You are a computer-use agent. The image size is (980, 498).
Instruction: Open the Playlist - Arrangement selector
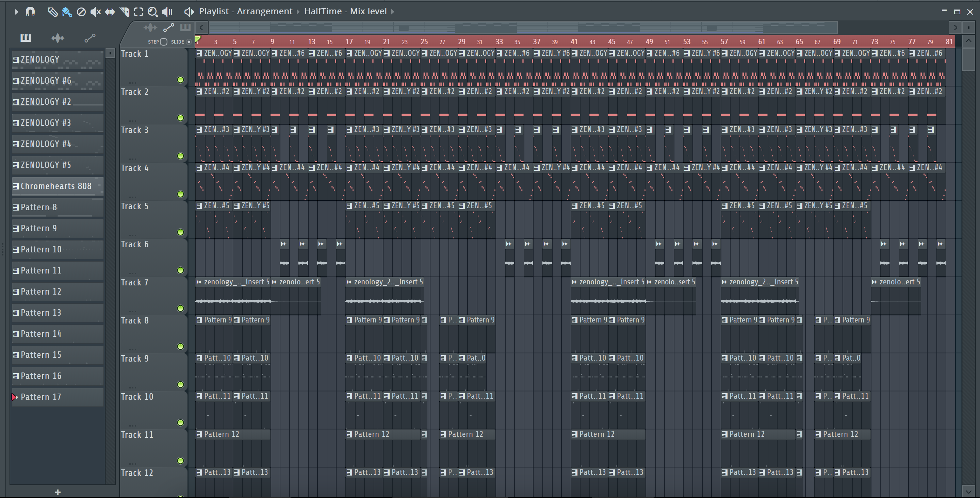(245, 12)
